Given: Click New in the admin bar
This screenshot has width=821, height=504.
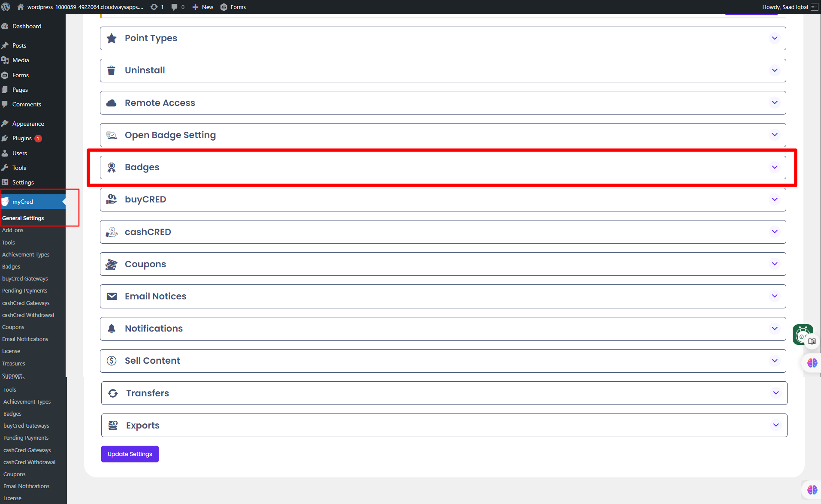Looking at the screenshot, I should (x=203, y=7).
